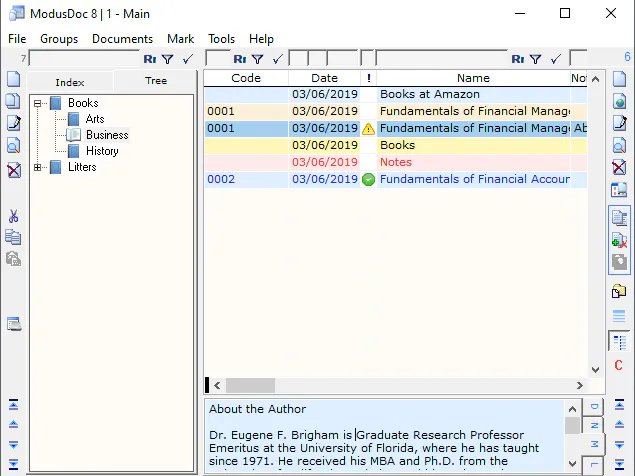635x476 pixels.
Task: Click the scanner/drive icon in groups toolbar
Action: click(14, 324)
